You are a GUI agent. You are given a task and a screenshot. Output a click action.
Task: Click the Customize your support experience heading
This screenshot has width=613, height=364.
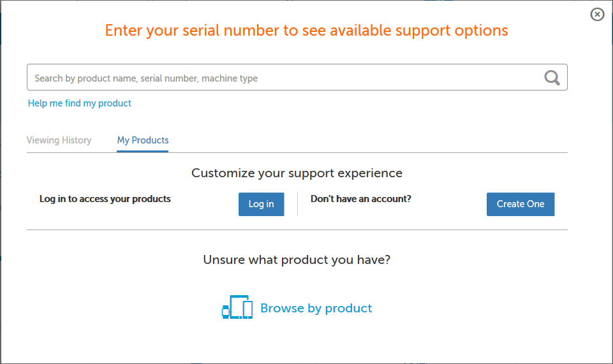[x=297, y=173]
